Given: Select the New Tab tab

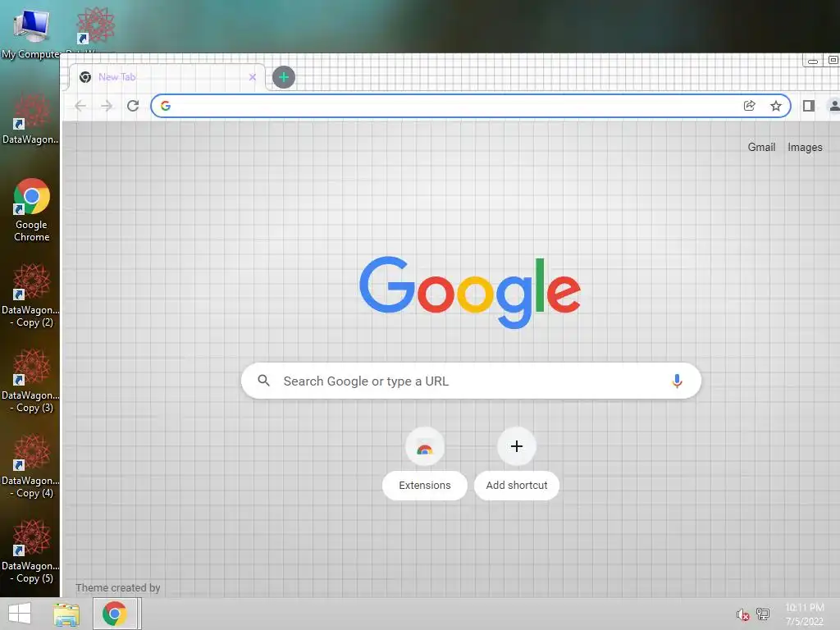Looking at the screenshot, I should pyautogui.click(x=167, y=77).
